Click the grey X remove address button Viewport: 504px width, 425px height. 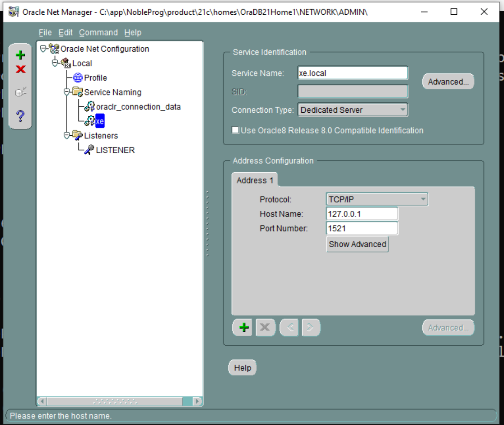[x=265, y=327]
